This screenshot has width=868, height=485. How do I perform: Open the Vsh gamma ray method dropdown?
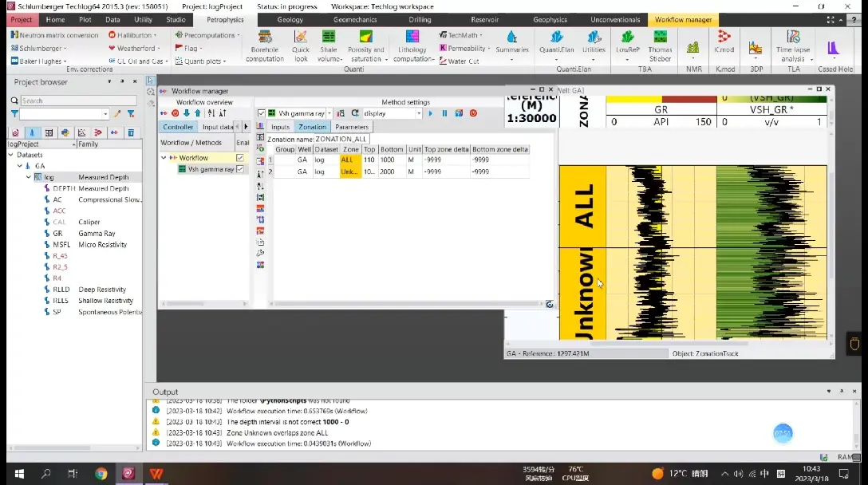tap(329, 113)
